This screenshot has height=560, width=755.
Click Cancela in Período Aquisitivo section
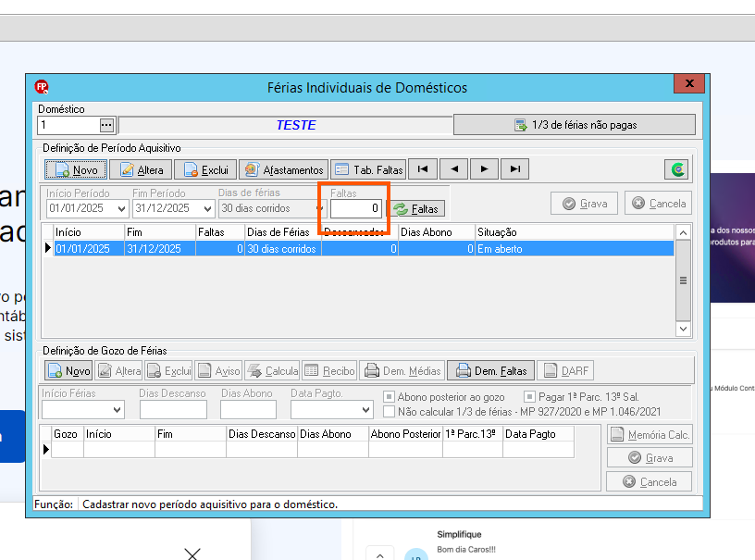(659, 204)
